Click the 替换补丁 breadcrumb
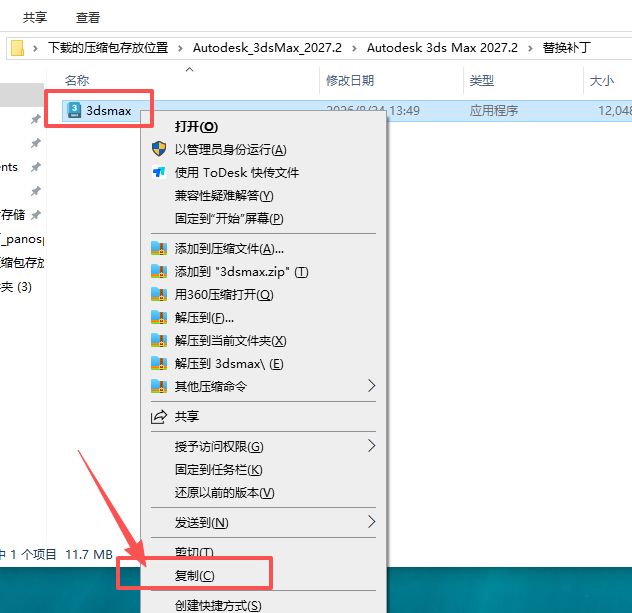The width and height of the screenshot is (632, 613). 566,48
